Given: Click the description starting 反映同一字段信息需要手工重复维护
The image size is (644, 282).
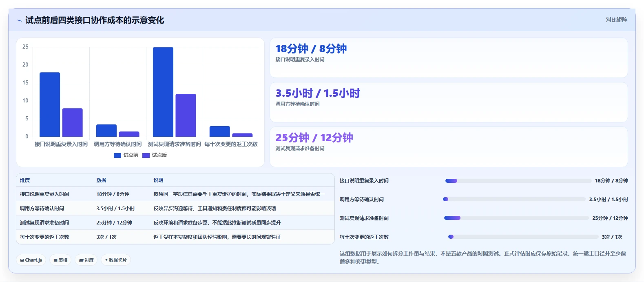Looking at the screenshot, I should tap(239, 194).
